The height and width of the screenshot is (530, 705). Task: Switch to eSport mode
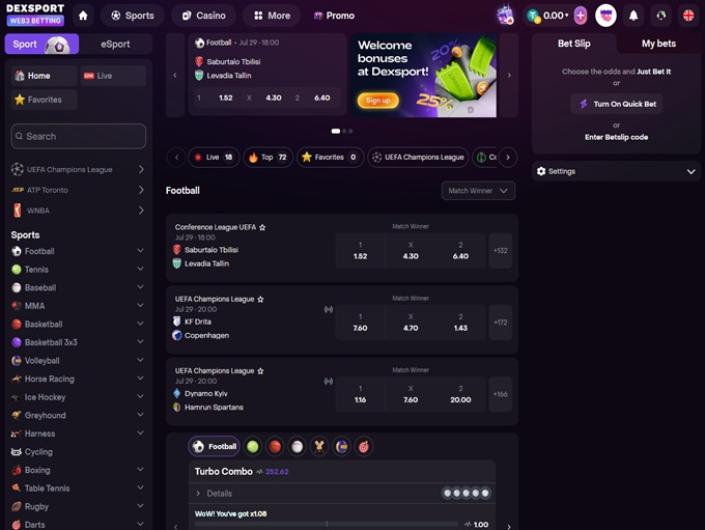[116, 44]
